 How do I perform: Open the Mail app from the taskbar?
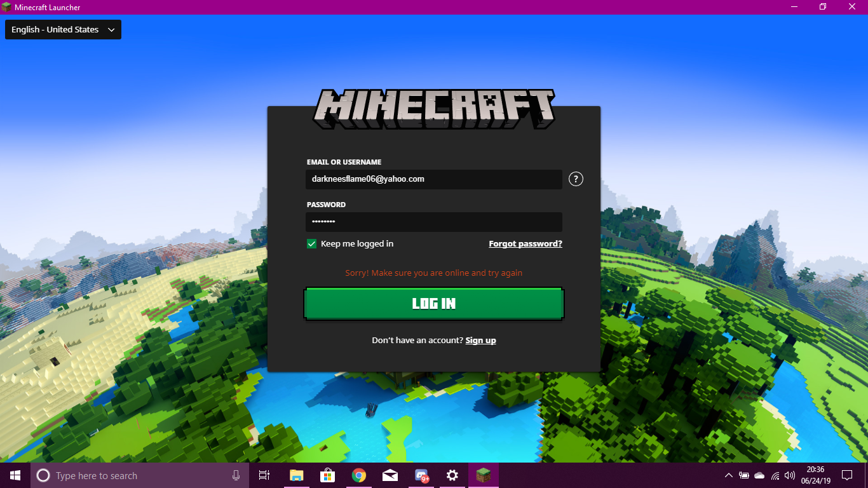click(x=390, y=475)
